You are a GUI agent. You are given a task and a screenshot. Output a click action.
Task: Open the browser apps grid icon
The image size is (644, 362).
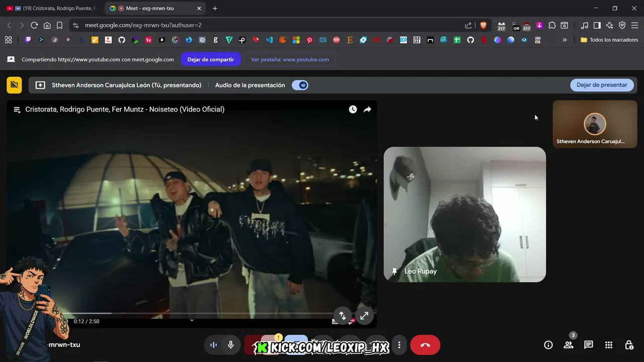(x=8, y=40)
